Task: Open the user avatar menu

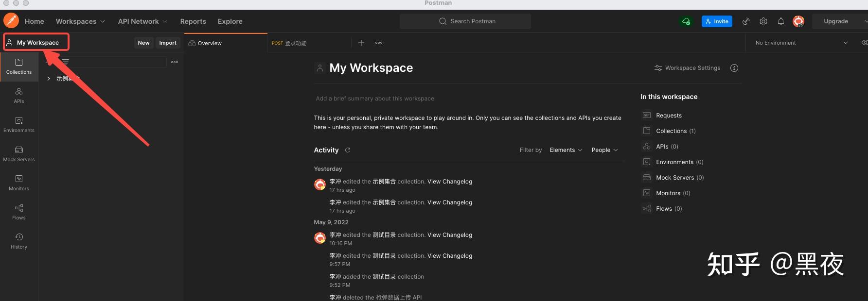Action: coord(798,21)
